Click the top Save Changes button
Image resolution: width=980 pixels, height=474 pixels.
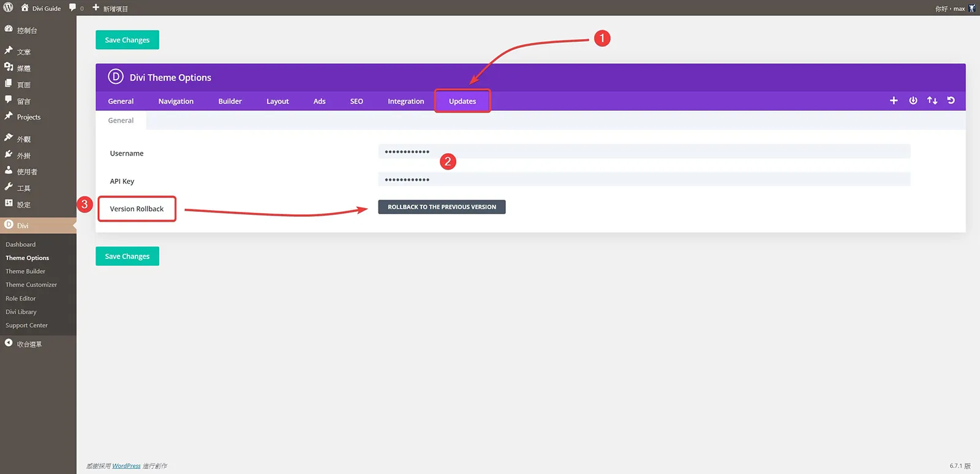click(x=127, y=40)
